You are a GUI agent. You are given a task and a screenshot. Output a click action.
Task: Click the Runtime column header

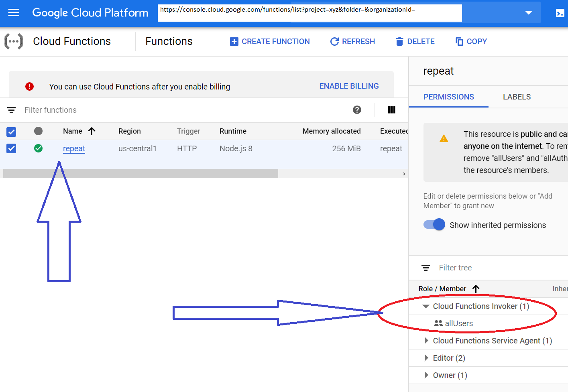233,131
